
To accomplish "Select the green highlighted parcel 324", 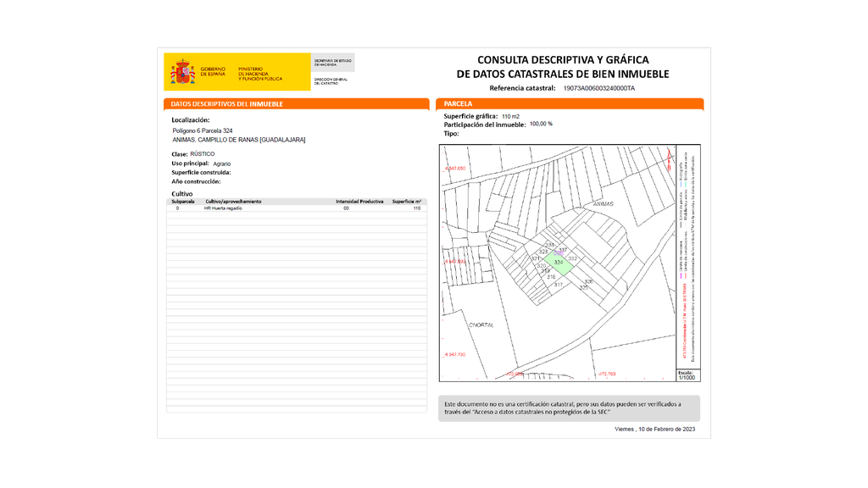I will tap(559, 263).
